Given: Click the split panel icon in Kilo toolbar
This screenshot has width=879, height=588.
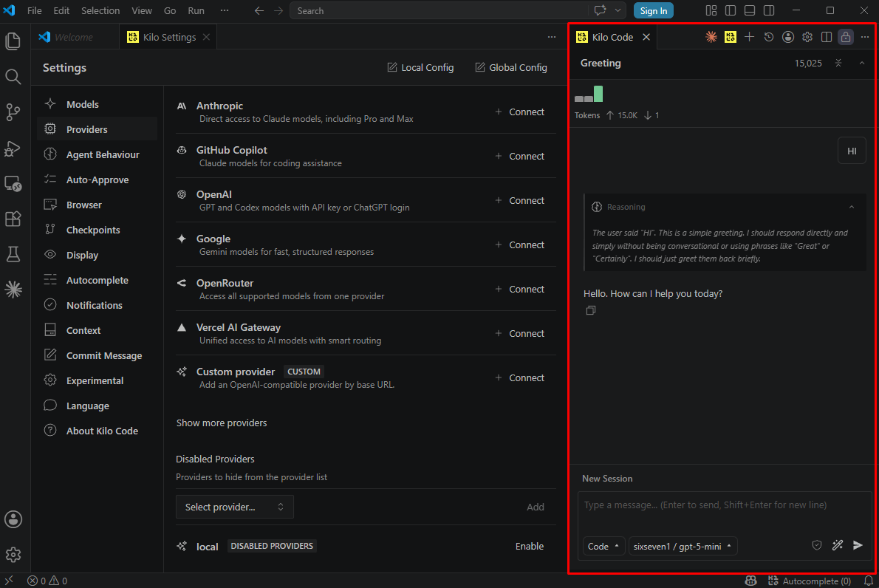Looking at the screenshot, I should (x=827, y=37).
